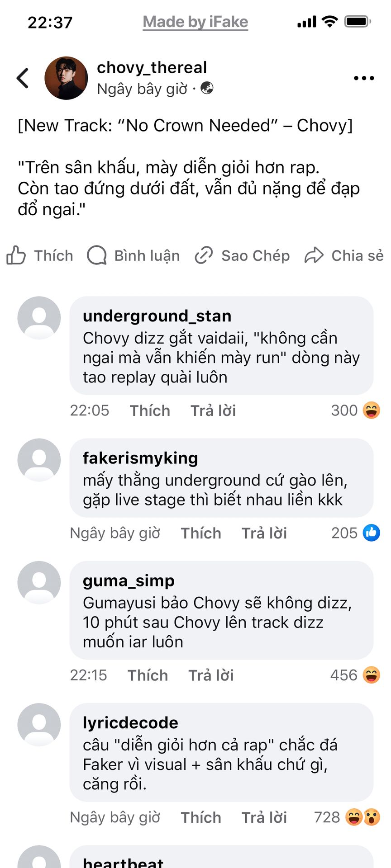
Task: Tap the thumbs-up Thích icon on post
Action: coord(16,255)
